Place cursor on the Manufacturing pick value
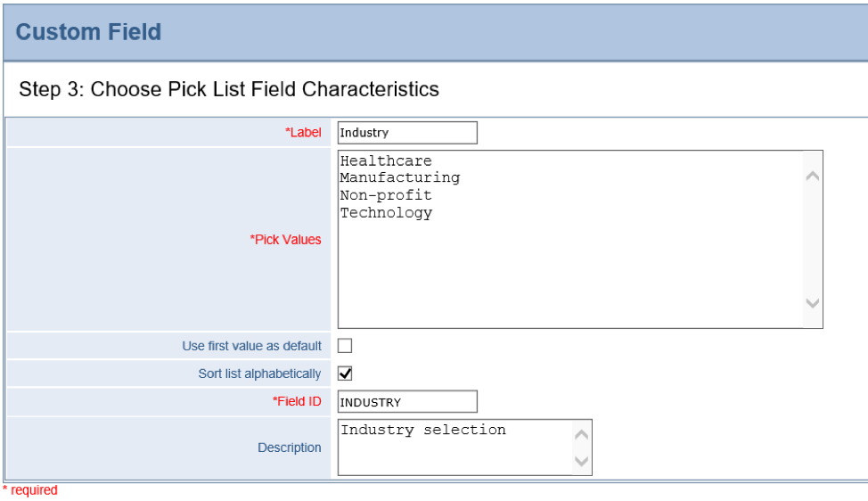Viewport: 868px width, 501px height. (400, 177)
